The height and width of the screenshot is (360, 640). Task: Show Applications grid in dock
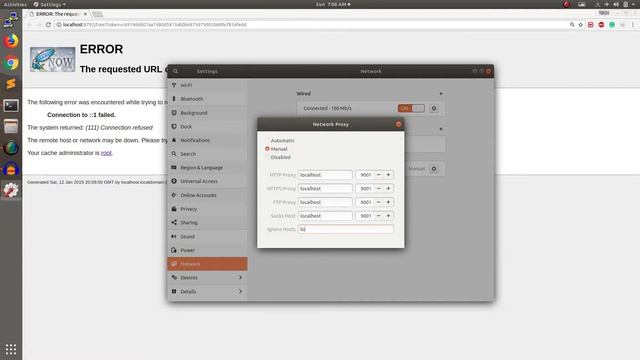point(11,349)
